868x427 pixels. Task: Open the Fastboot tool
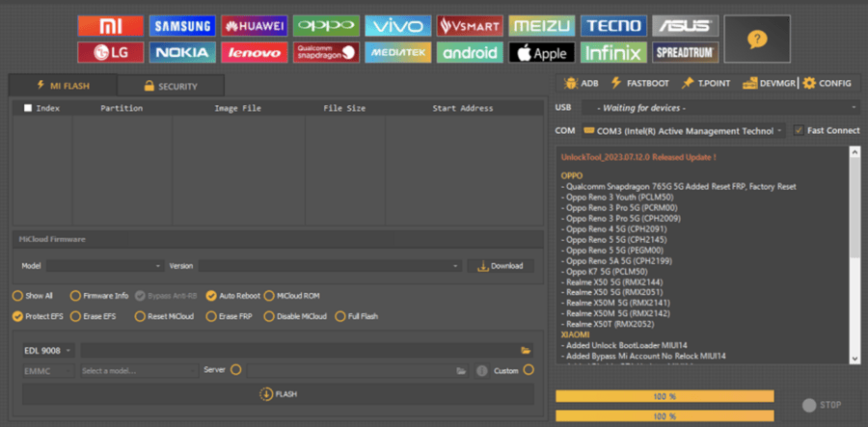click(x=642, y=84)
